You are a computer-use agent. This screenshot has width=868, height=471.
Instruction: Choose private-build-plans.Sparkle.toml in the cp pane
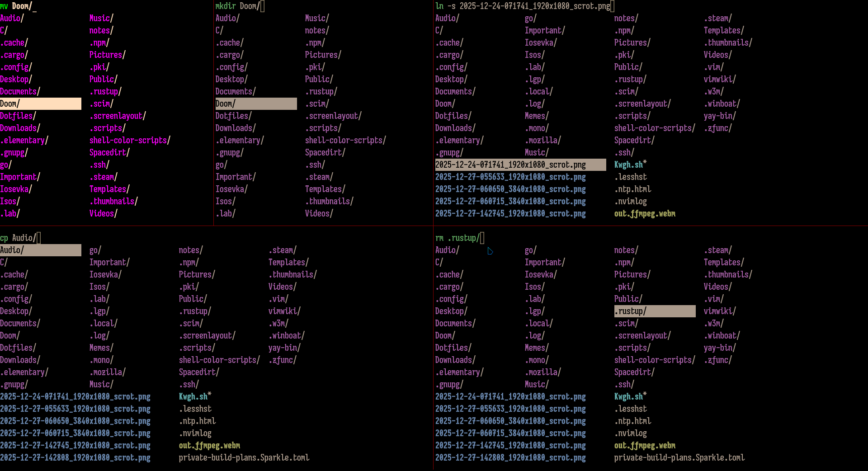[244, 457]
